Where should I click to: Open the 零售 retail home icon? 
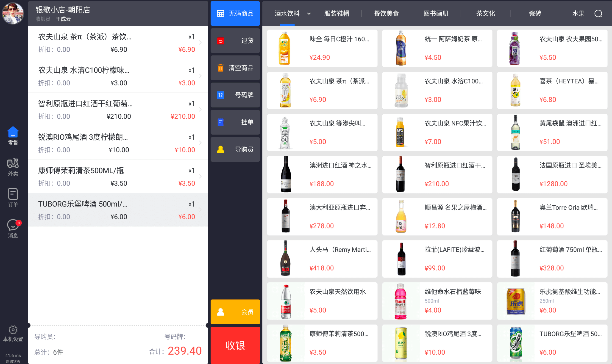coord(13,132)
